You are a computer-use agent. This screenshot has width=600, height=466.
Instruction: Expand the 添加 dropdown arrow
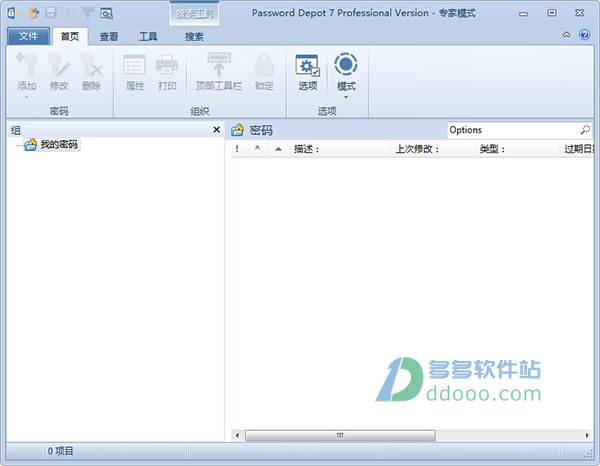pyautogui.click(x=26, y=97)
